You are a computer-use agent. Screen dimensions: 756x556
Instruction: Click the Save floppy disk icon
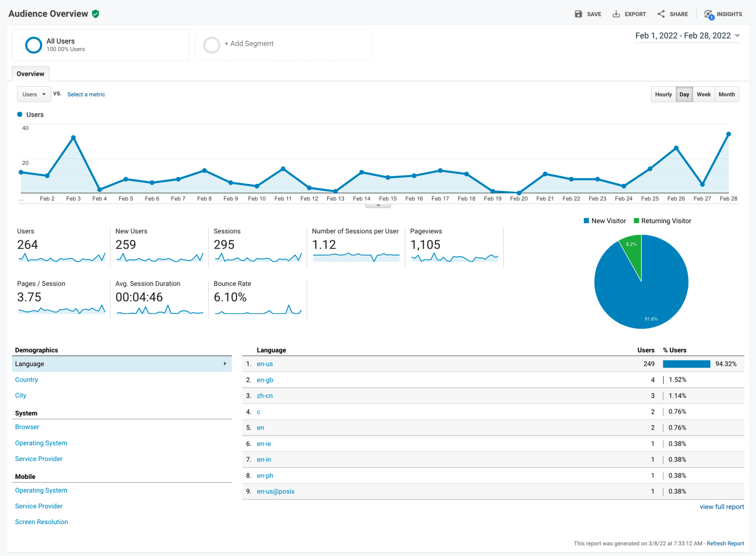578,14
